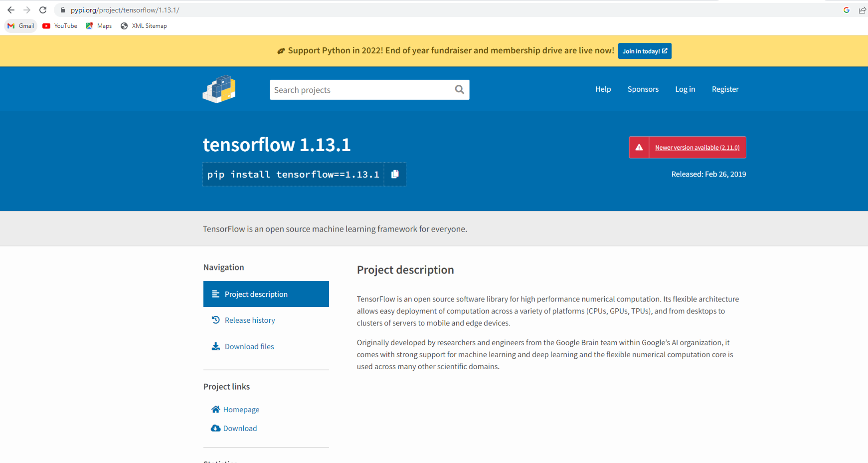Viewport: 868px width, 463px height.
Task: Open the Sponsors page
Action: click(643, 89)
